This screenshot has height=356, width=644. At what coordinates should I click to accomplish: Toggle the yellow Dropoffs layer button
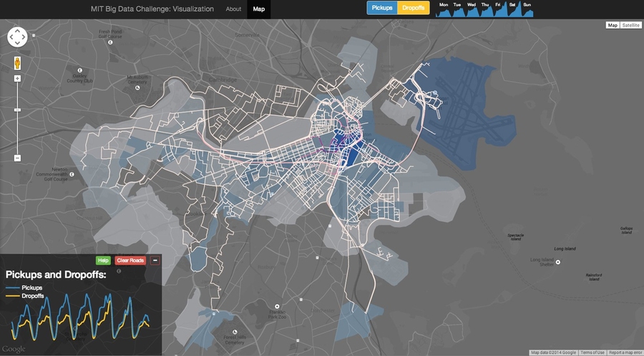tap(414, 8)
